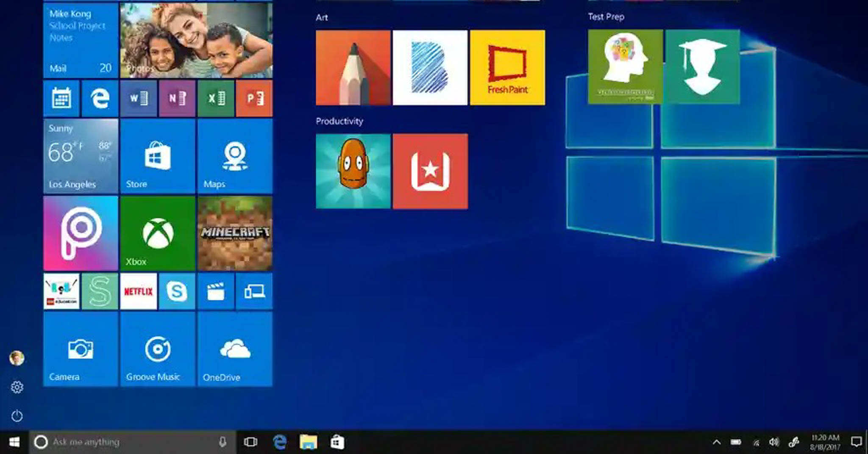Show hidden system tray icons

pyautogui.click(x=717, y=442)
